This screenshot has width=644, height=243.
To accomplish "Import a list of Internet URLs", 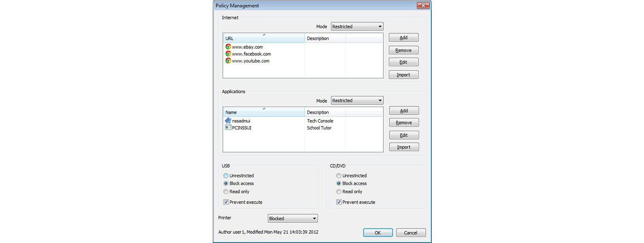I will [x=404, y=75].
